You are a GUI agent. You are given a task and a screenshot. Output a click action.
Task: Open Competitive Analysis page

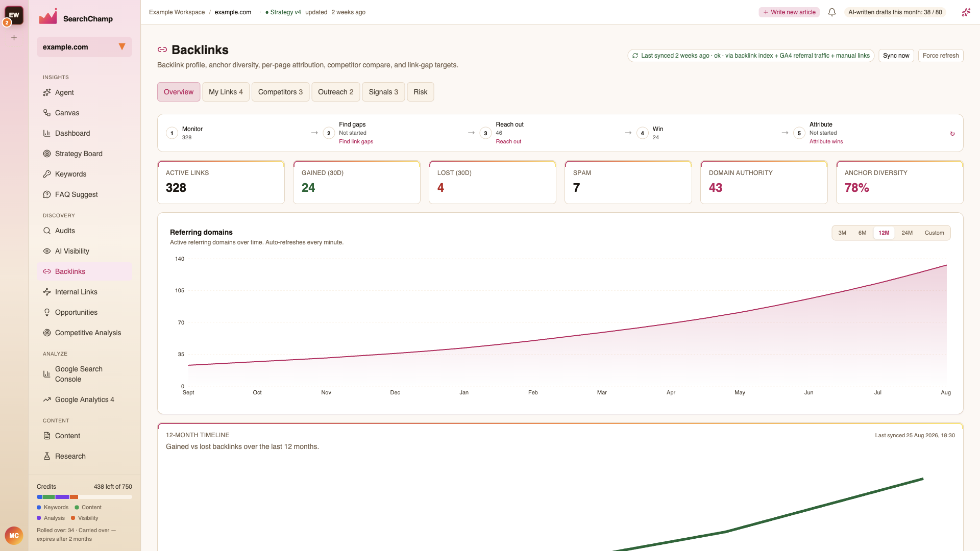(x=84, y=333)
